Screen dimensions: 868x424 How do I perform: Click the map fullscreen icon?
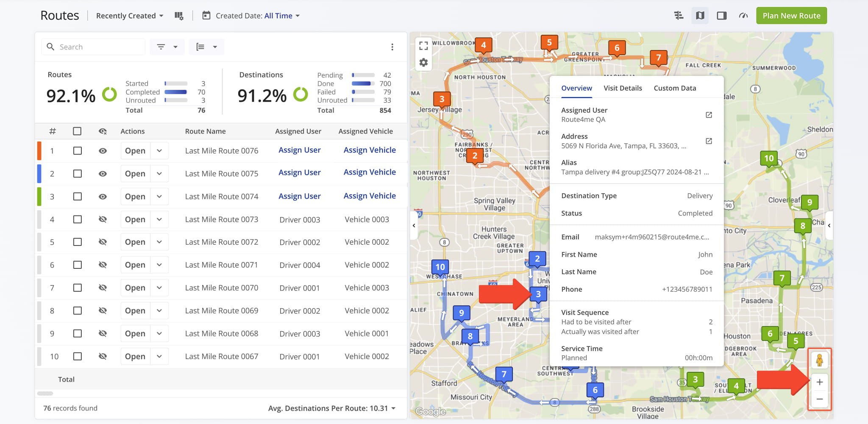(x=423, y=45)
